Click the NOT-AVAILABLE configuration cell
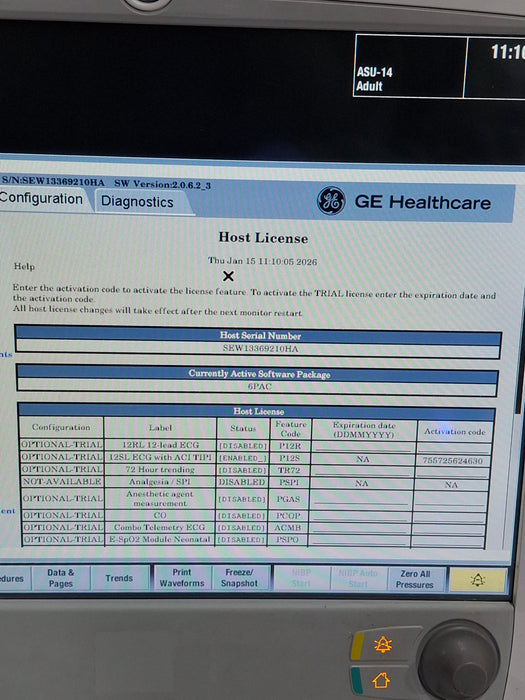This screenshot has height=700, width=525. tap(62, 482)
